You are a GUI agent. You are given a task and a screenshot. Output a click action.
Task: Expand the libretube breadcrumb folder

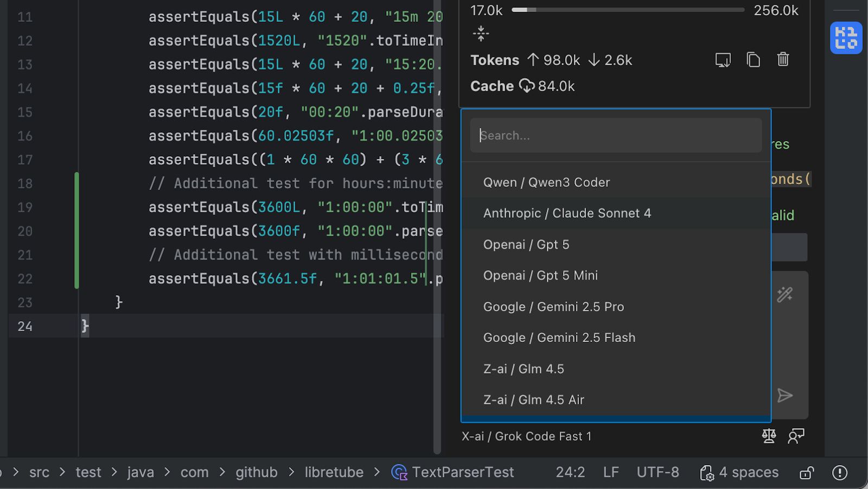pyautogui.click(x=334, y=472)
